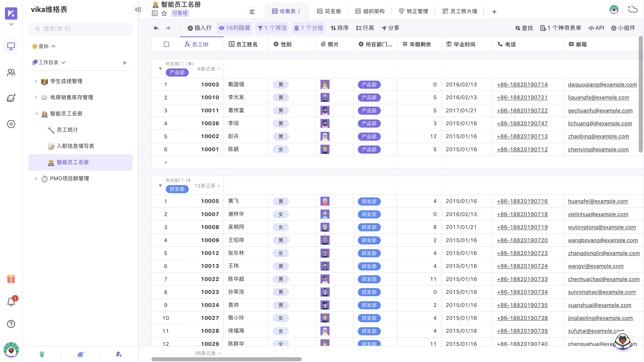The image size is (644, 362).
Task: Open sort options via the 排序 icon
Action: coord(339,28)
